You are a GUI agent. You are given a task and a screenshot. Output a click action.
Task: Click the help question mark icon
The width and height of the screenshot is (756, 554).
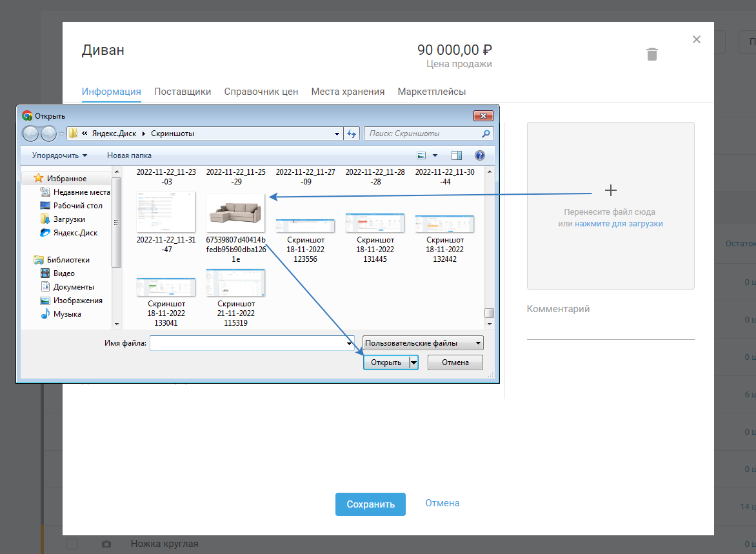click(479, 155)
